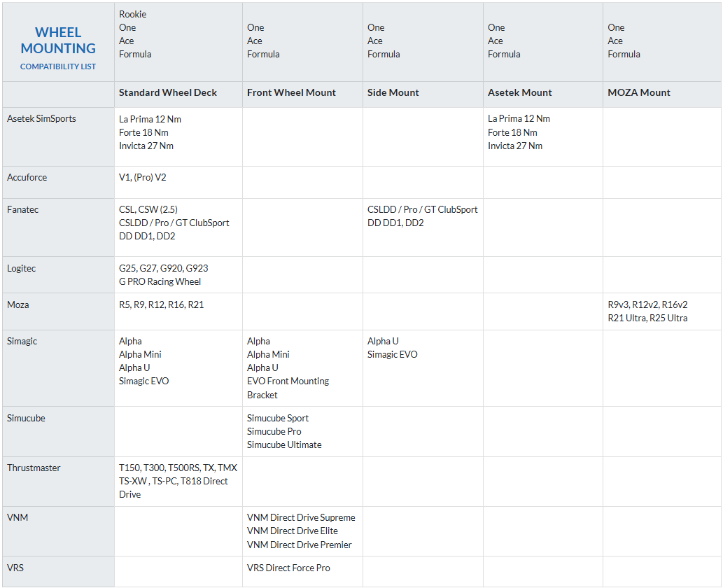Select the G PRO Racing Wheel entry
This screenshot has height=588, width=723.
point(160,281)
